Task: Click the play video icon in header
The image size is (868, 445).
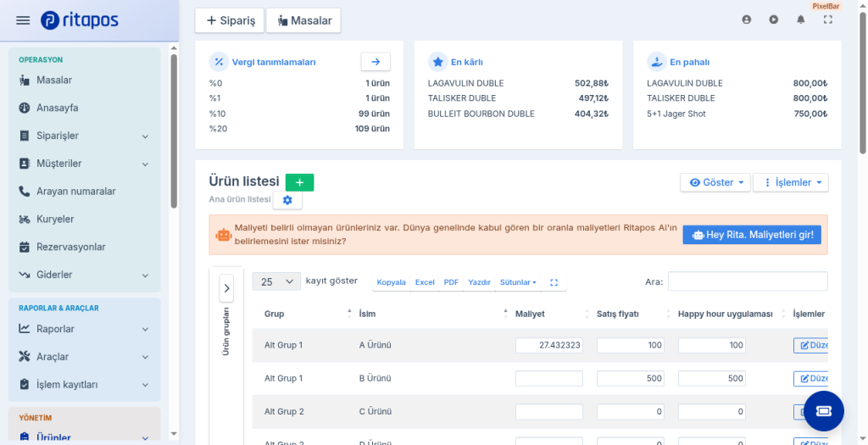Action: tap(773, 19)
